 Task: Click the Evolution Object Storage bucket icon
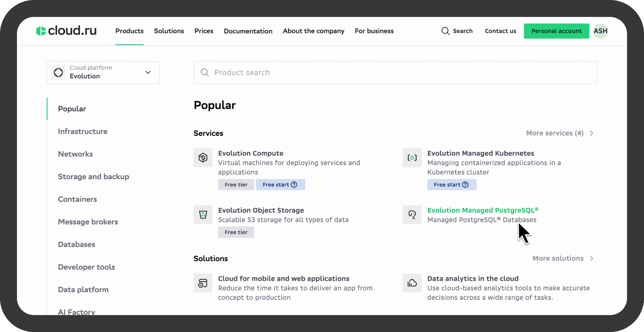(203, 215)
